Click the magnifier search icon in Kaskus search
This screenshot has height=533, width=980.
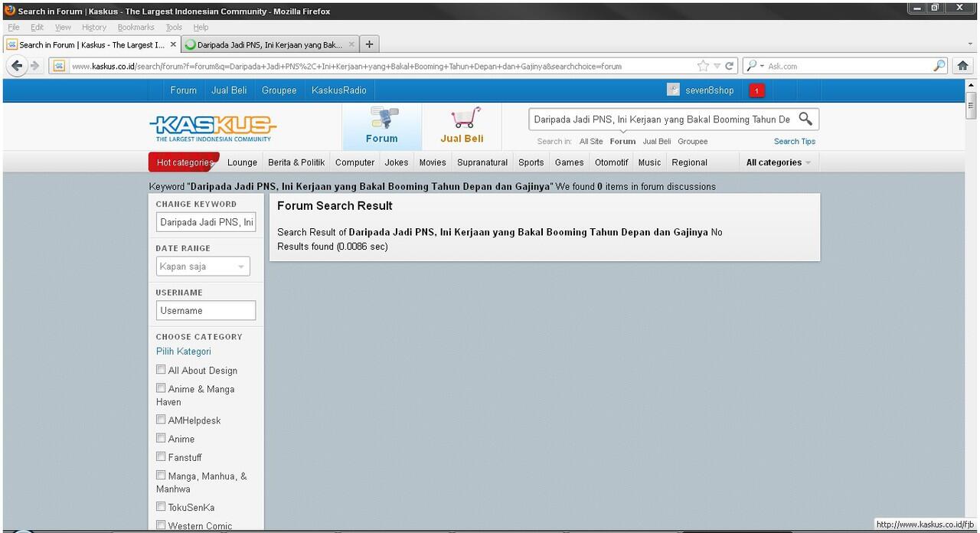(x=805, y=119)
